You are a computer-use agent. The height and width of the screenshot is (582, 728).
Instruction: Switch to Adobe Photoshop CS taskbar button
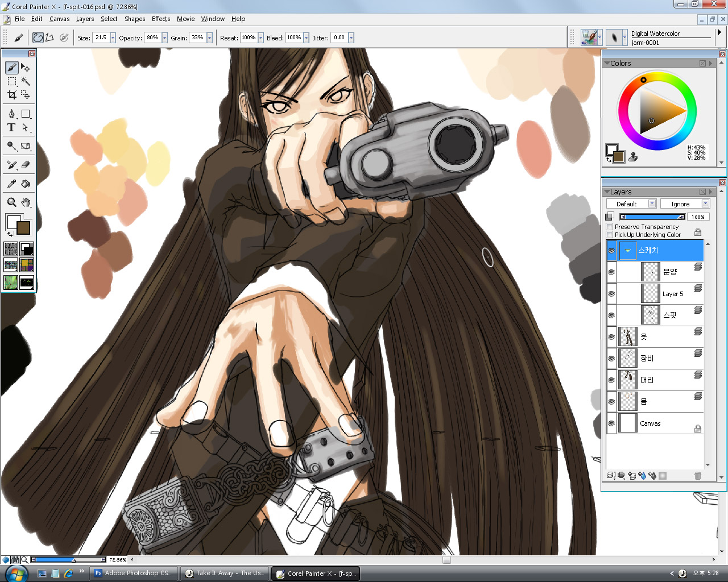click(x=134, y=573)
